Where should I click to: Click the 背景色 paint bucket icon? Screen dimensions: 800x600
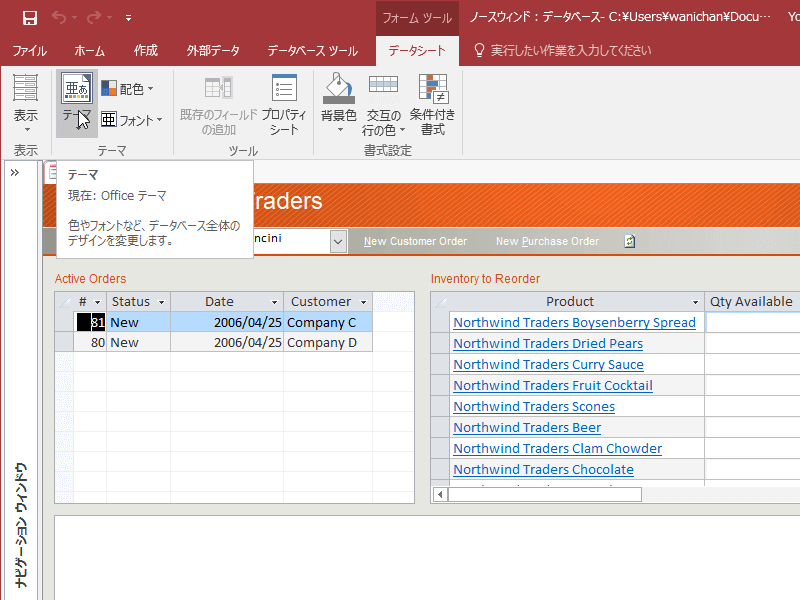[339, 88]
